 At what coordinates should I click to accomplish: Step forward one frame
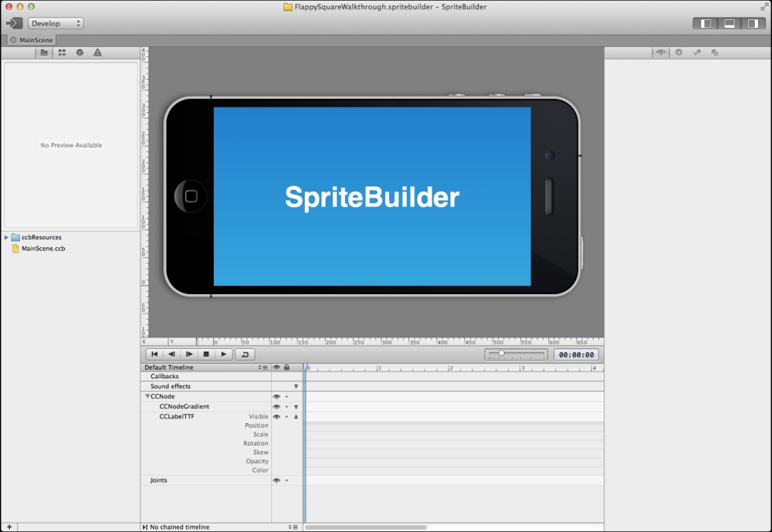click(x=189, y=354)
